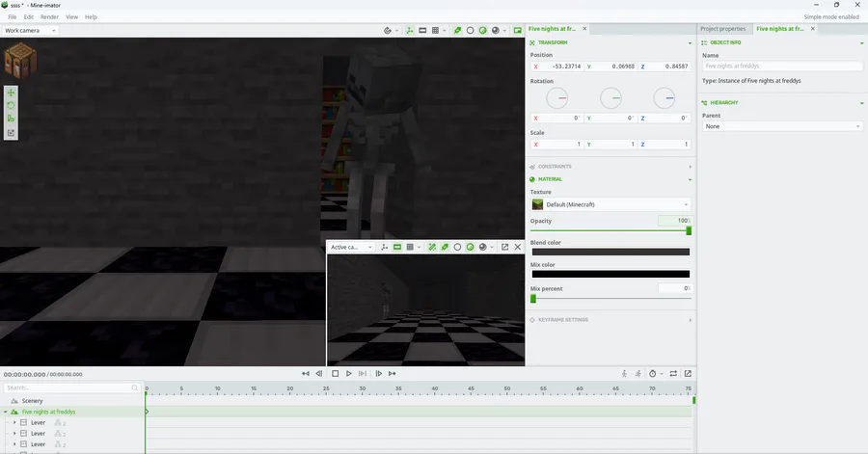
Task: Close the floating active camera preview
Action: click(x=518, y=247)
